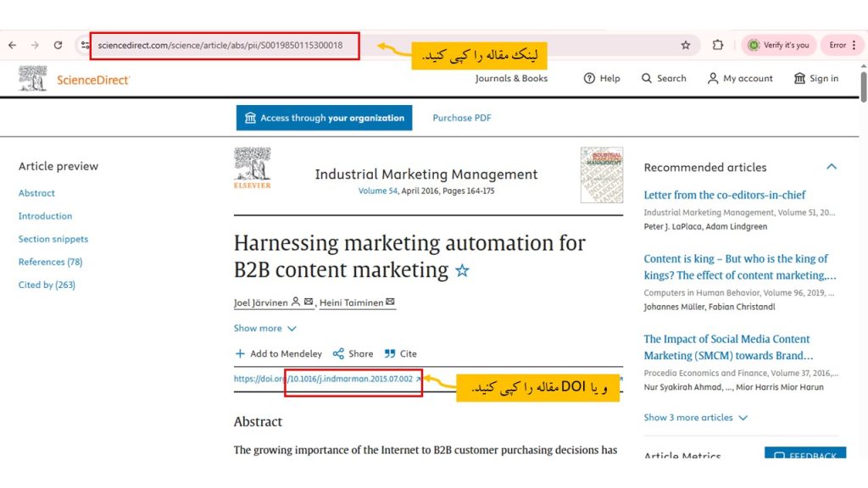Click Add to Mendeley
Viewport: 868px width, 488px height.
tap(279, 354)
